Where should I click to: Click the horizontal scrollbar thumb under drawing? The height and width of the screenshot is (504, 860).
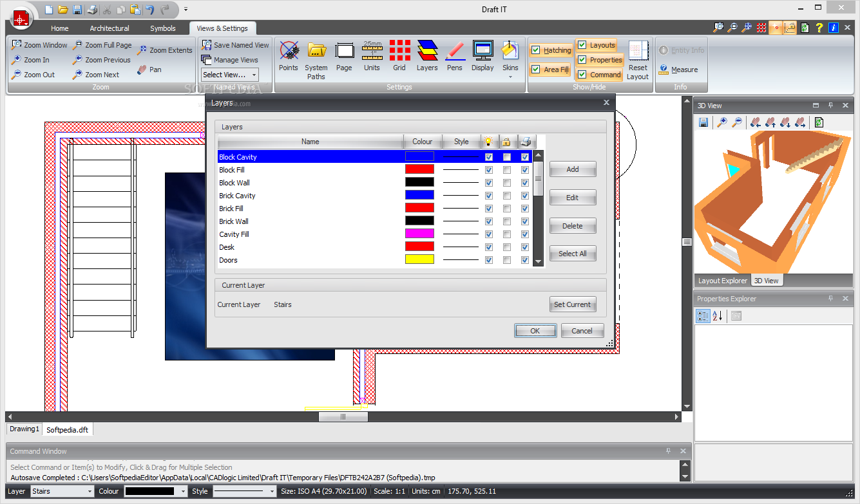coord(343,416)
